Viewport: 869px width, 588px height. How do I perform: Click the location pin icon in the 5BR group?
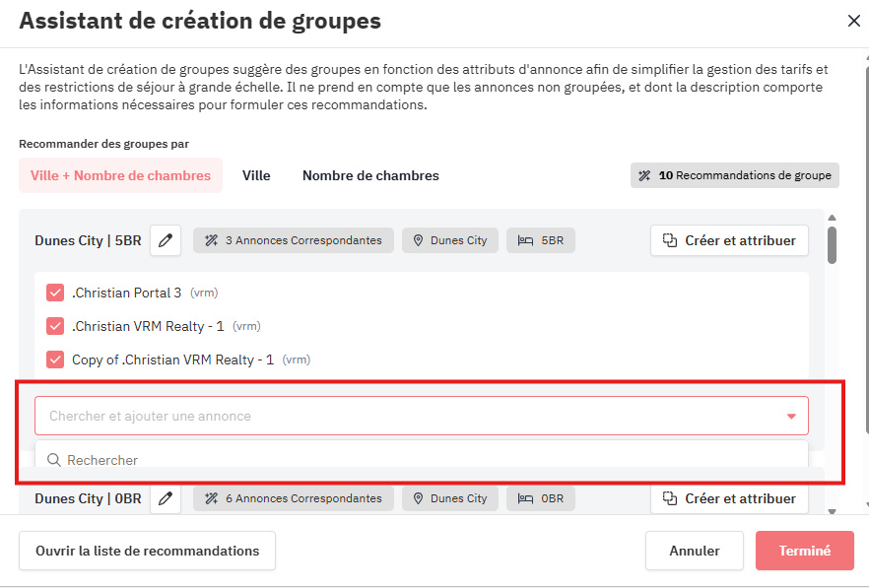pos(418,240)
